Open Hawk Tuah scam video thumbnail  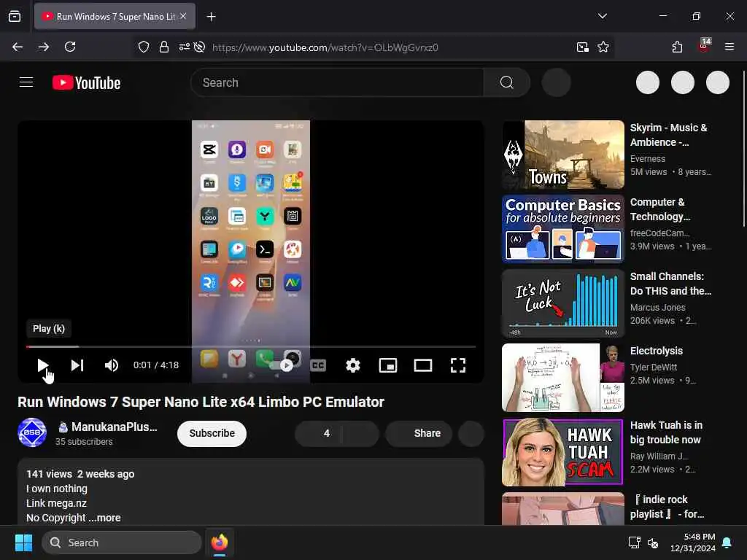(x=563, y=452)
